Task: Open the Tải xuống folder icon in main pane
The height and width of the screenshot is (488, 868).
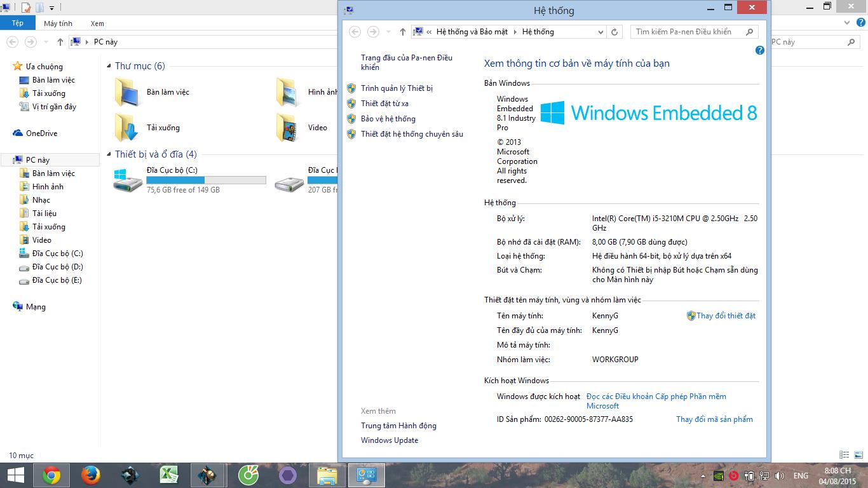Action: pos(127,128)
